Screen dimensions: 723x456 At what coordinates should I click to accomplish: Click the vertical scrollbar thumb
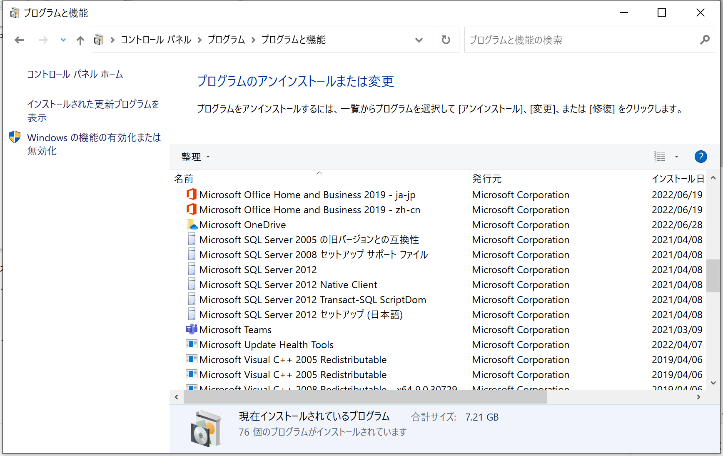[713, 275]
